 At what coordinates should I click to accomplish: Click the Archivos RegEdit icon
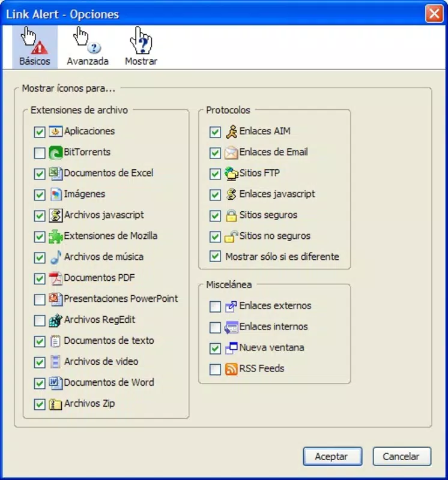(x=55, y=320)
